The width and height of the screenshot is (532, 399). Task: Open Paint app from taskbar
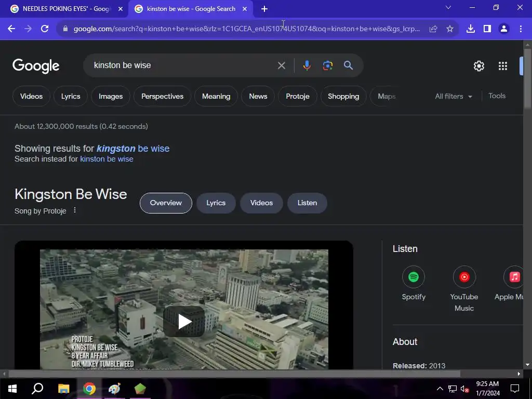pos(115,389)
